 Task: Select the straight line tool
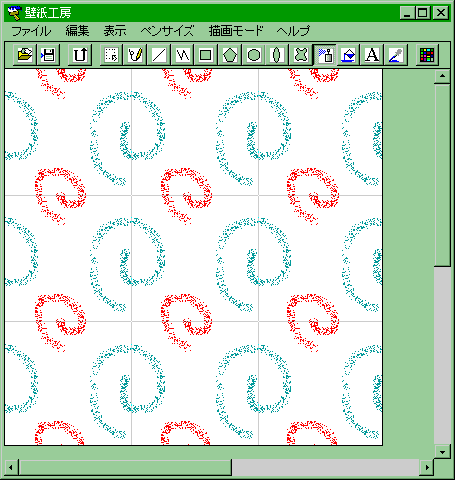pyautogui.click(x=159, y=55)
